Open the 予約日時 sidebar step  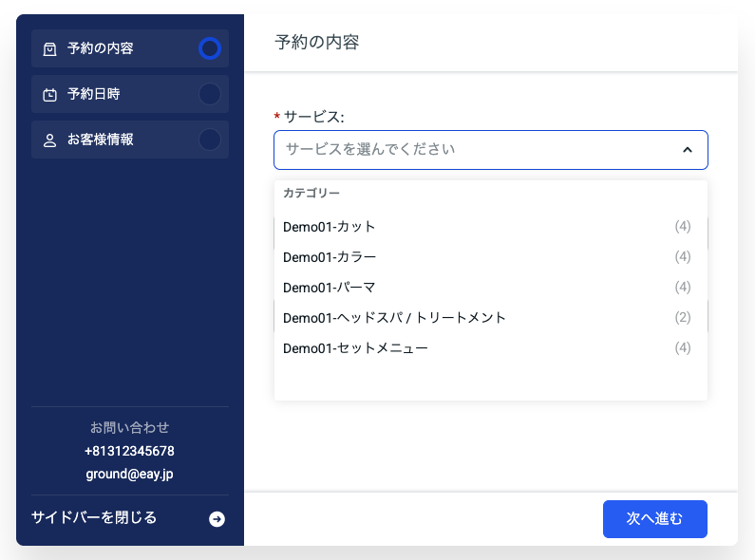(94, 94)
